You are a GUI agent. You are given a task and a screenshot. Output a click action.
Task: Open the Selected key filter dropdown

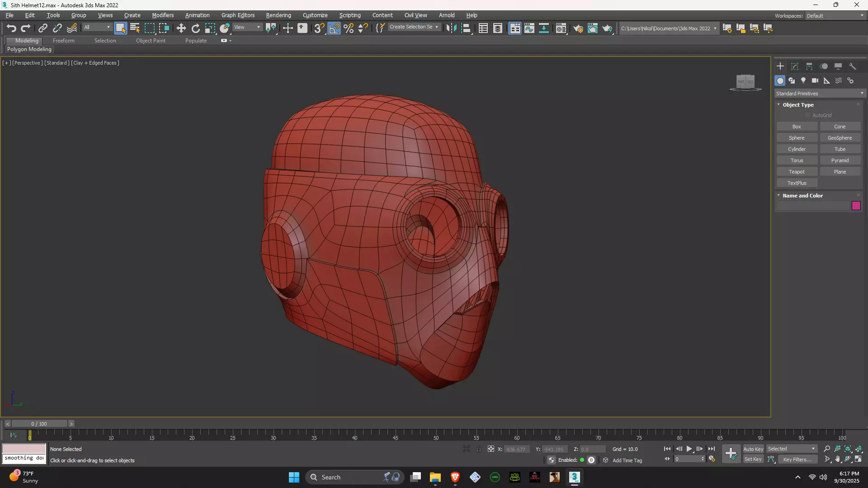(792, 449)
